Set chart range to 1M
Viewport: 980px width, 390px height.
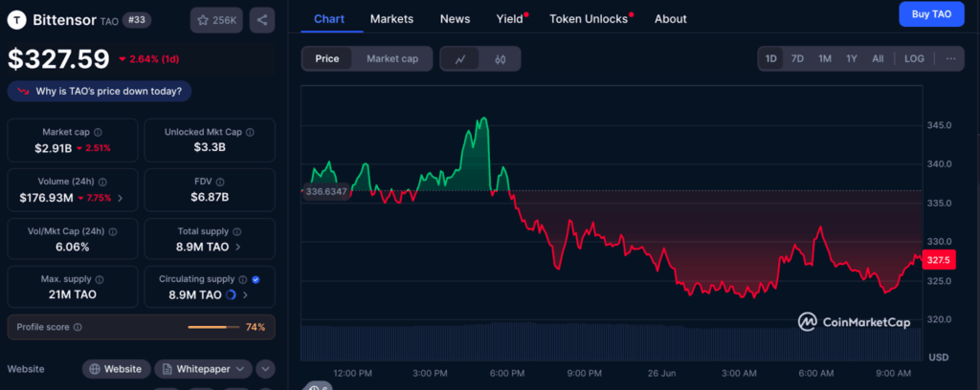pyautogui.click(x=825, y=58)
